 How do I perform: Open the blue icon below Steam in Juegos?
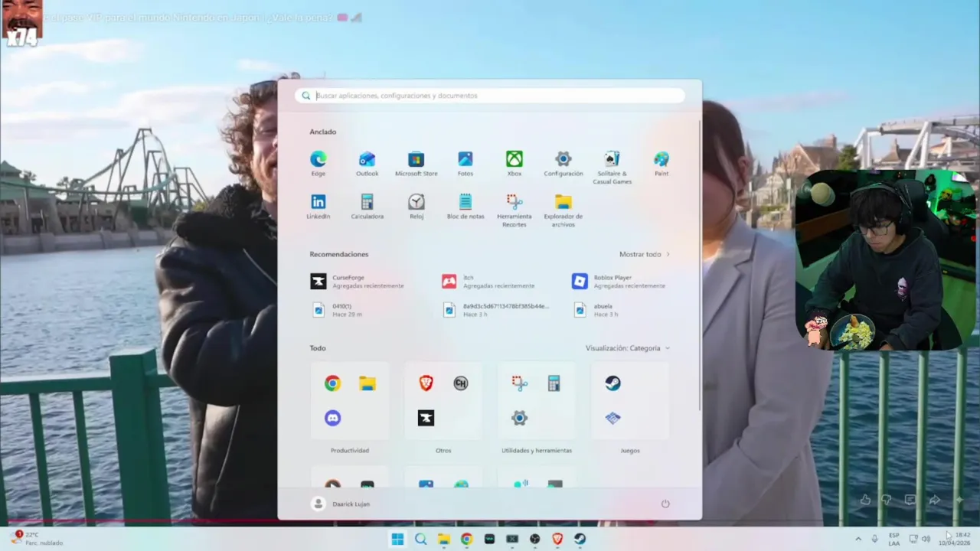click(613, 418)
